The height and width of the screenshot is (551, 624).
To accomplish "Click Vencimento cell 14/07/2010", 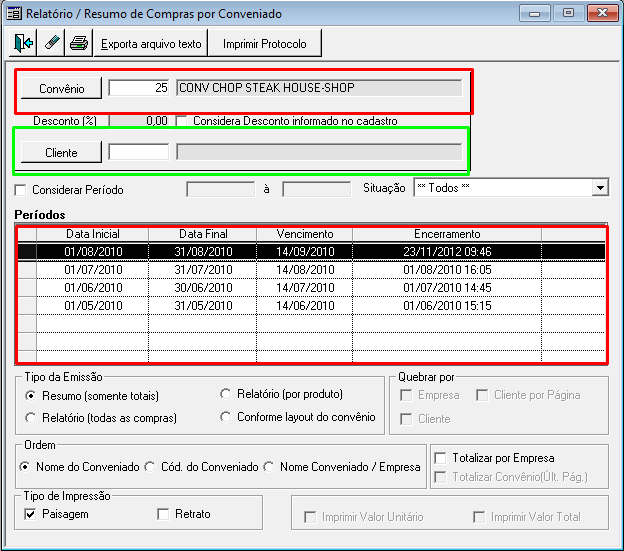I will coord(305,287).
